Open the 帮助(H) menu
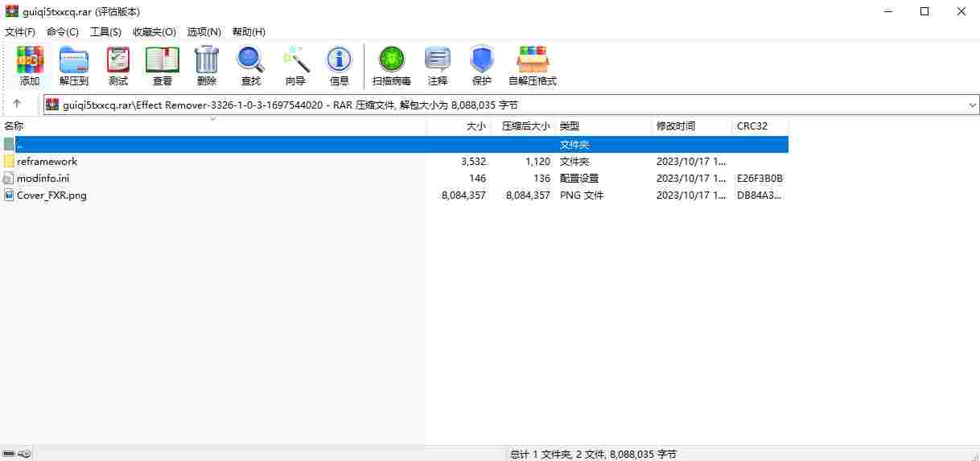 249,31
